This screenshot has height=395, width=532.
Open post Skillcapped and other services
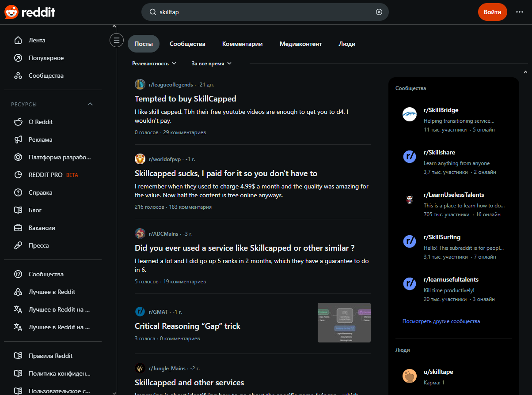pos(189,383)
